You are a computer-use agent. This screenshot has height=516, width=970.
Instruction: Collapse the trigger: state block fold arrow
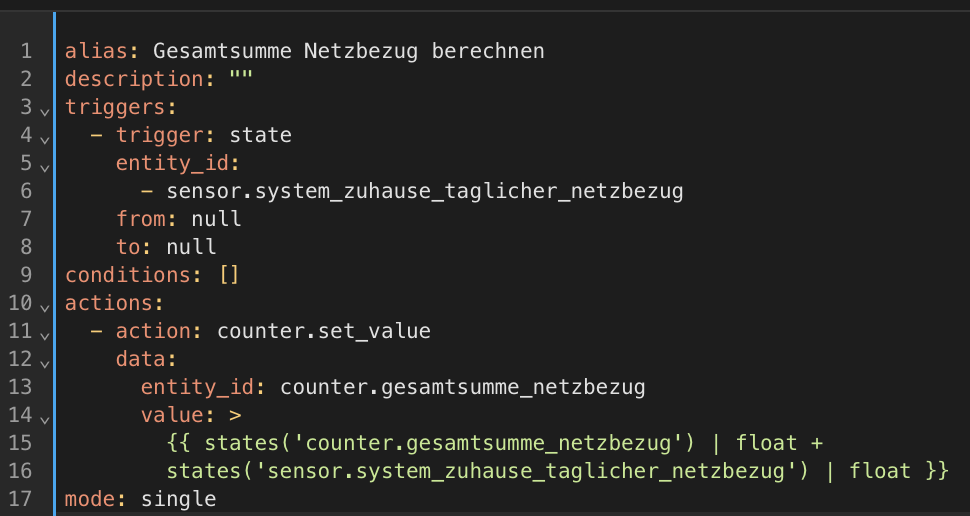click(x=45, y=136)
